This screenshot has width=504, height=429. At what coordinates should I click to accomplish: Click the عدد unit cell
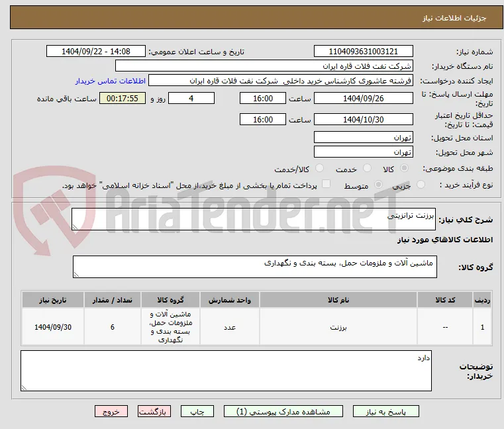tap(230, 327)
